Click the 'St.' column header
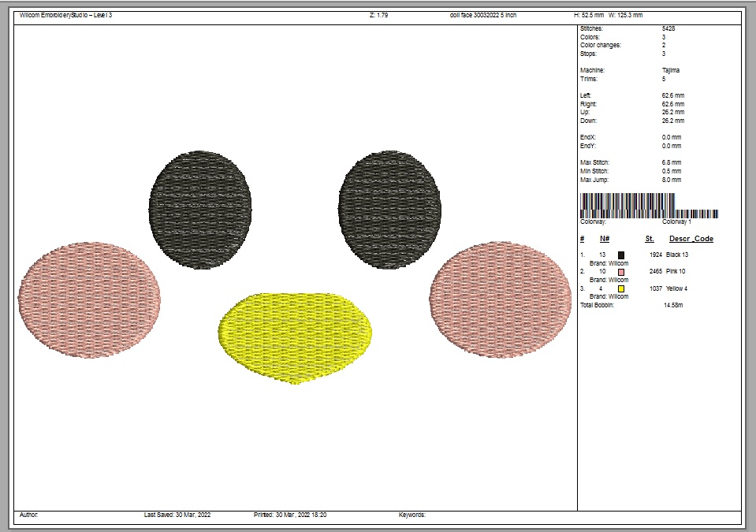This screenshot has width=756, height=532. point(650,239)
